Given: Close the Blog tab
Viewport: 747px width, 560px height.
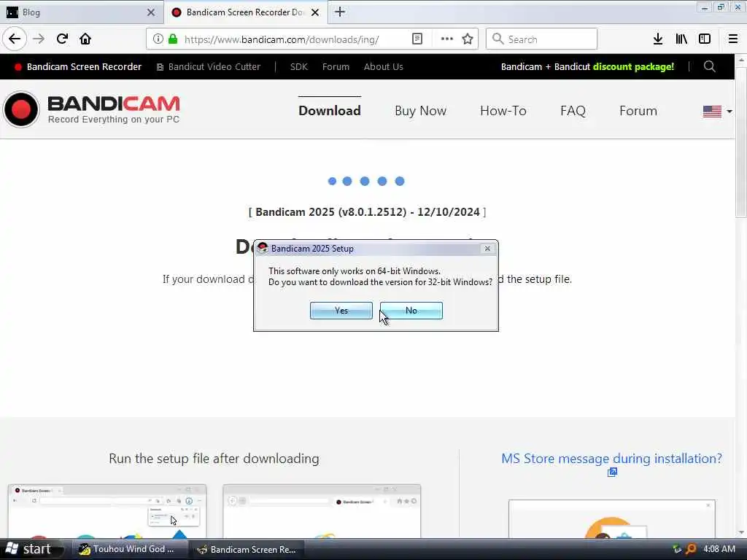Looking at the screenshot, I should [151, 12].
